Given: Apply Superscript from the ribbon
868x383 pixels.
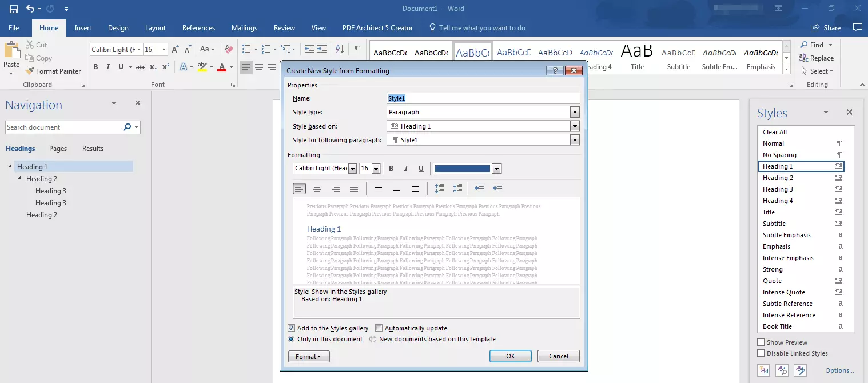Looking at the screenshot, I should point(166,67).
